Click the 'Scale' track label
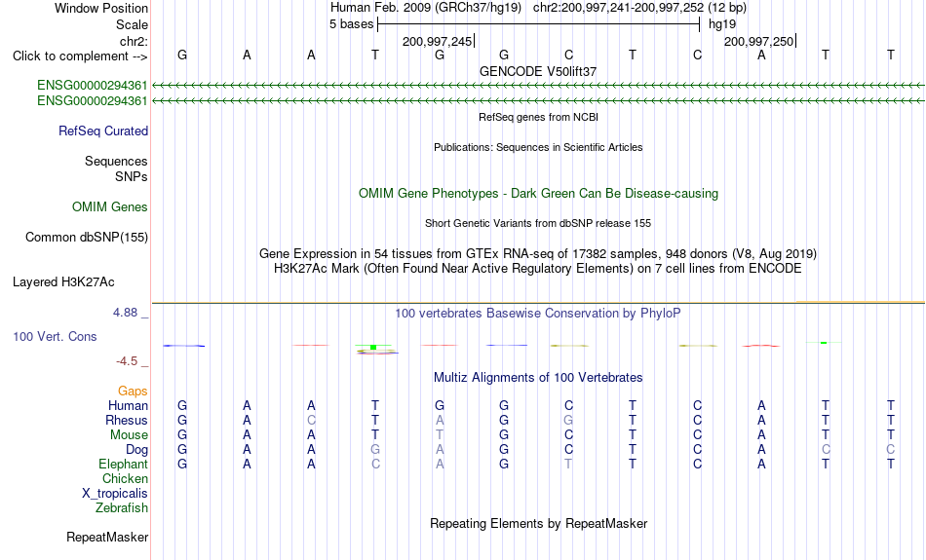Image resolution: width=926 pixels, height=560 pixels. [x=132, y=24]
